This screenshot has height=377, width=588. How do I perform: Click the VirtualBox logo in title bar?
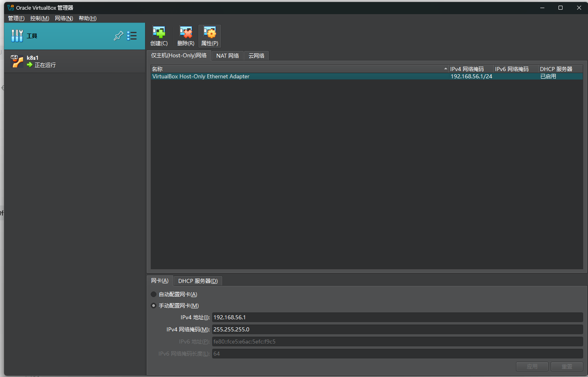click(11, 8)
